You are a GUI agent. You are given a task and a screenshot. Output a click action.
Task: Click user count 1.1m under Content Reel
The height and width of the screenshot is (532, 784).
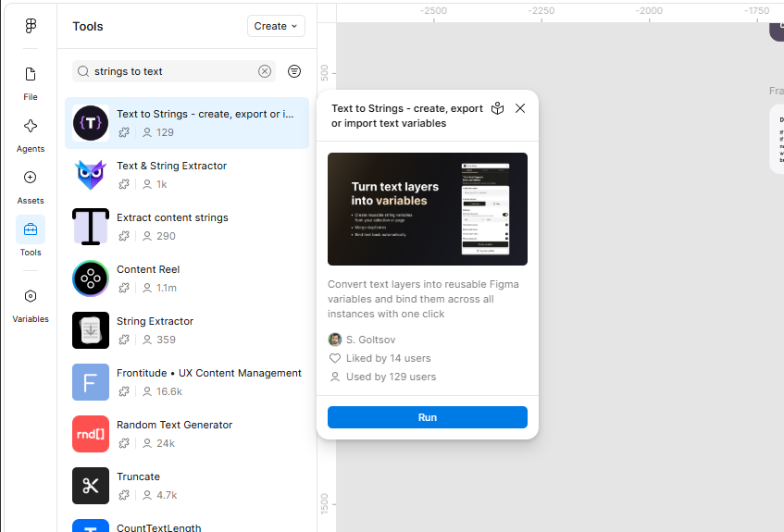[166, 288]
